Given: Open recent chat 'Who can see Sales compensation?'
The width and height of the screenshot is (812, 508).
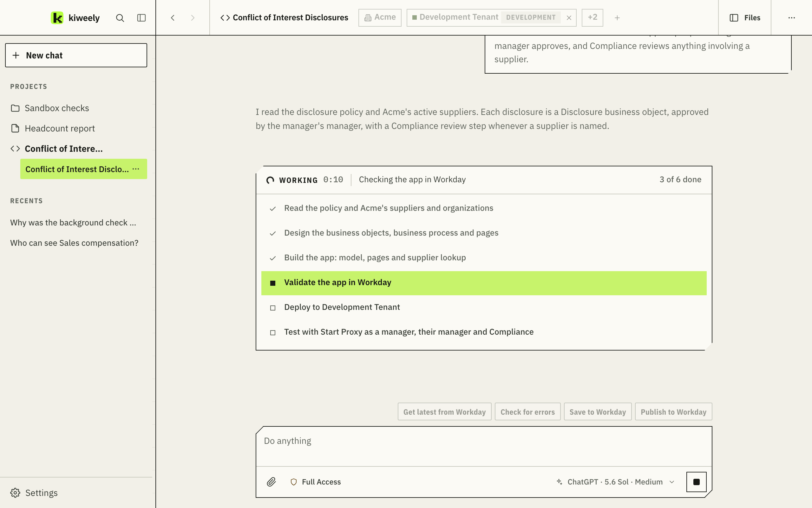Looking at the screenshot, I should click(74, 243).
